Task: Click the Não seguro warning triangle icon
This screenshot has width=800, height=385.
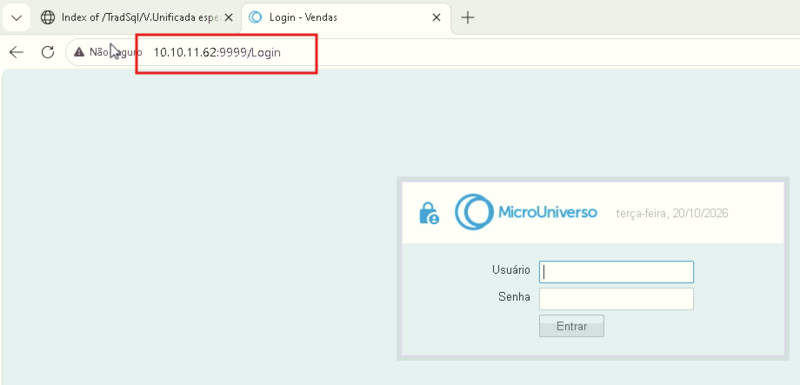Action: coord(79,52)
